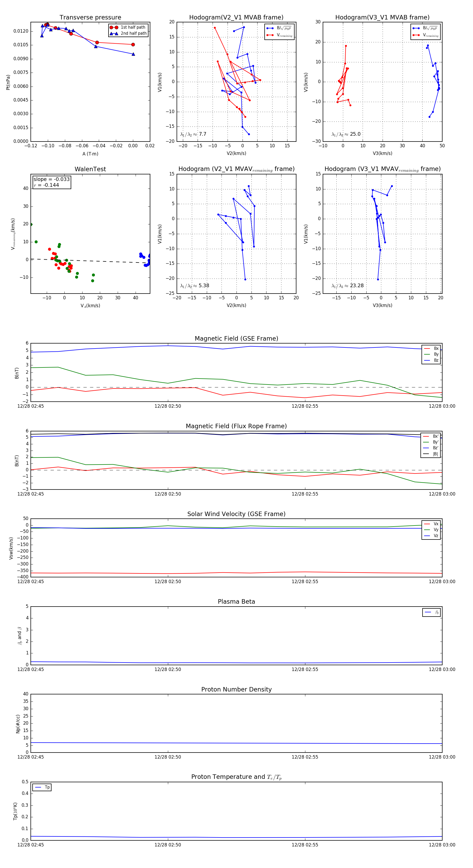This screenshot has width=473, height=868.
Task: Click the "Bz'" legend entry in Flux Rope panel
Action: tap(431, 448)
